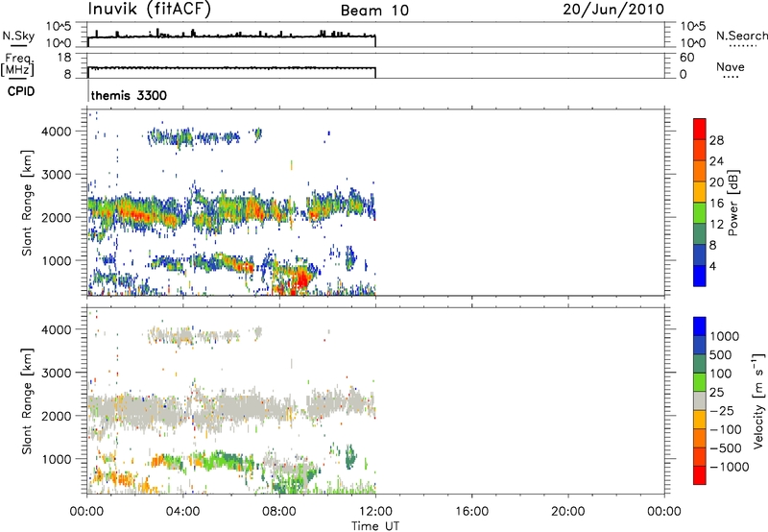This screenshot has width=768, height=532.
Task: Pick the light green 25–100 Velocity segment
Action: pyautogui.click(x=700, y=382)
